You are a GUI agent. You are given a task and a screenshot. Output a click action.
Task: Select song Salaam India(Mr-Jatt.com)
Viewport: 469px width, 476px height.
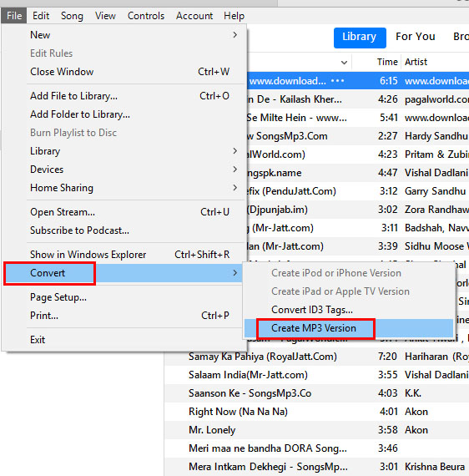coord(248,375)
